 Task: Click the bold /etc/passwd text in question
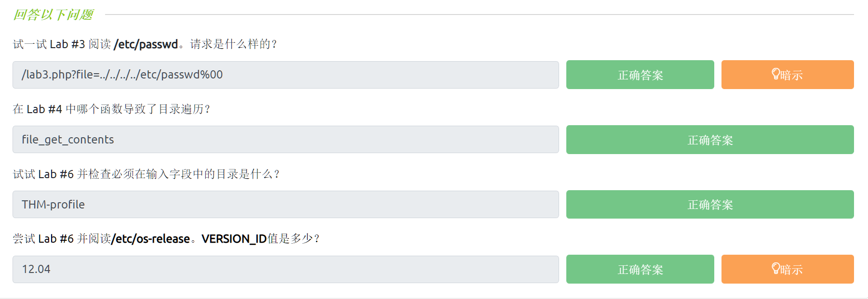[146, 44]
